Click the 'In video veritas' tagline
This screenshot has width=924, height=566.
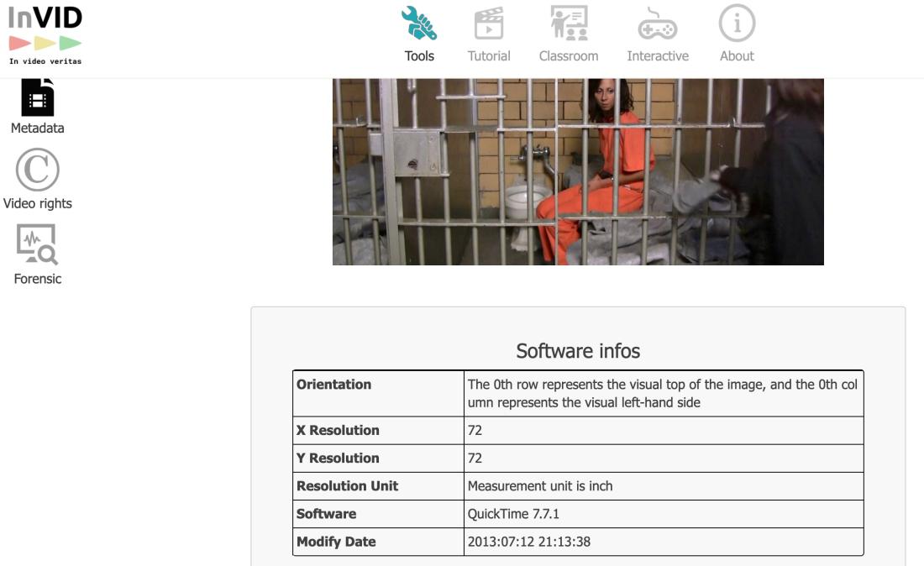45,61
